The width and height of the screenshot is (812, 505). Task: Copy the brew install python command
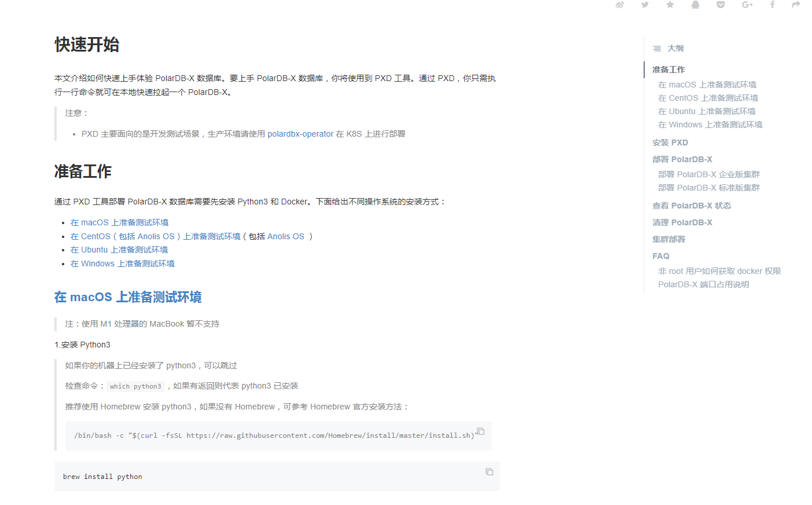tap(489, 472)
